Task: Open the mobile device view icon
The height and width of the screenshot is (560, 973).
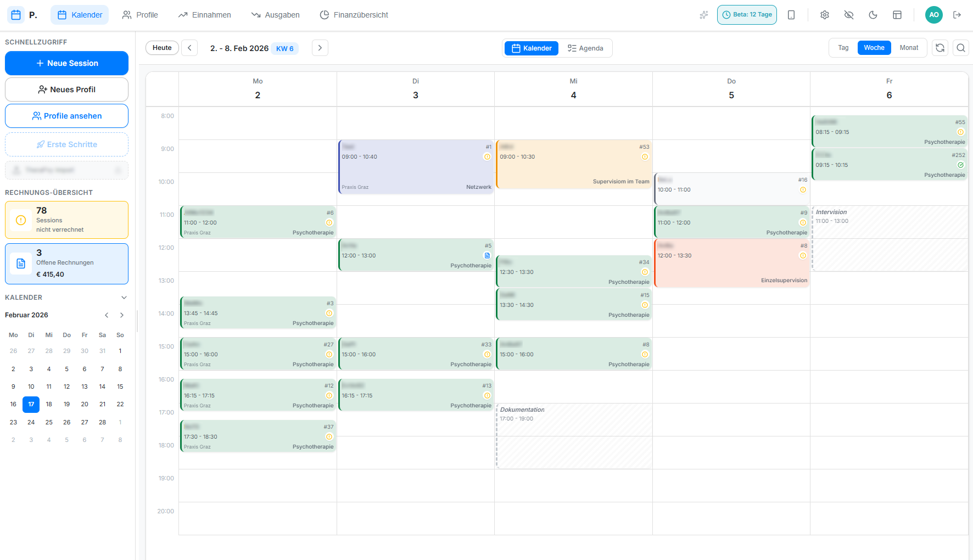Action: tap(791, 15)
